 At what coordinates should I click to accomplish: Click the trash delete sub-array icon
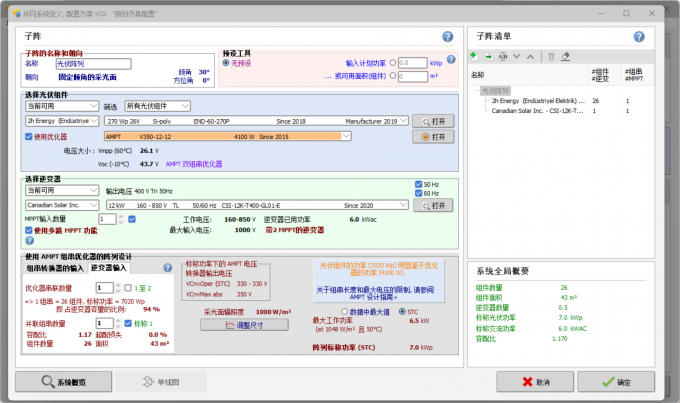[551, 56]
